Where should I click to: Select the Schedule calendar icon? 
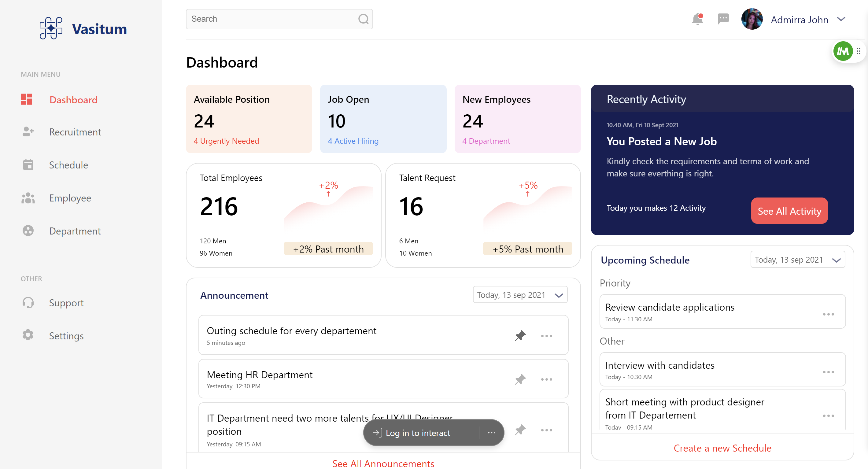pyautogui.click(x=28, y=165)
